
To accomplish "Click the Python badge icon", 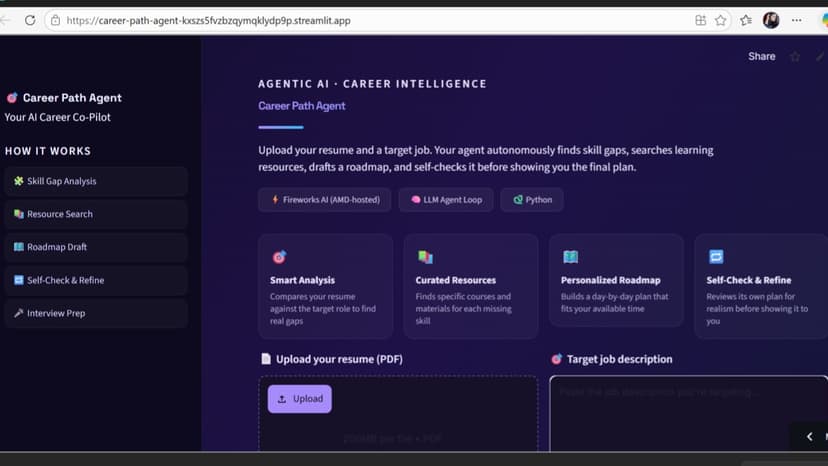I will 518,200.
